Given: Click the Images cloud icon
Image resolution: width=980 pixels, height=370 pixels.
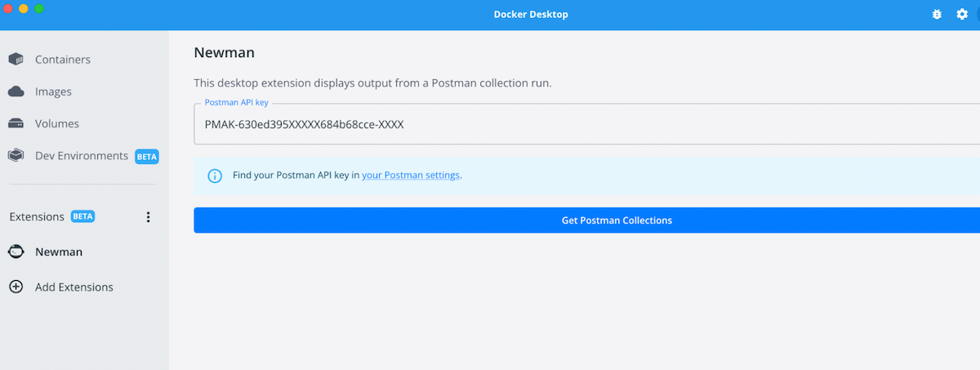Looking at the screenshot, I should tap(16, 91).
